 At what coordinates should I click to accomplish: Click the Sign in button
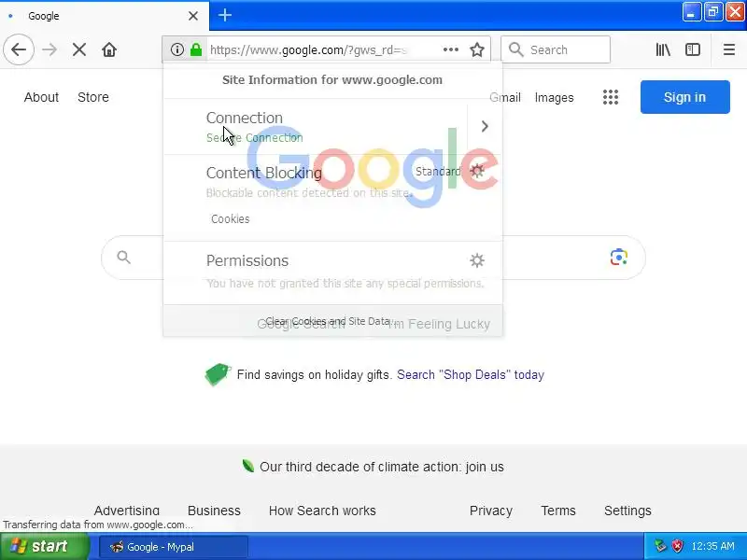(x=684, y=97)
